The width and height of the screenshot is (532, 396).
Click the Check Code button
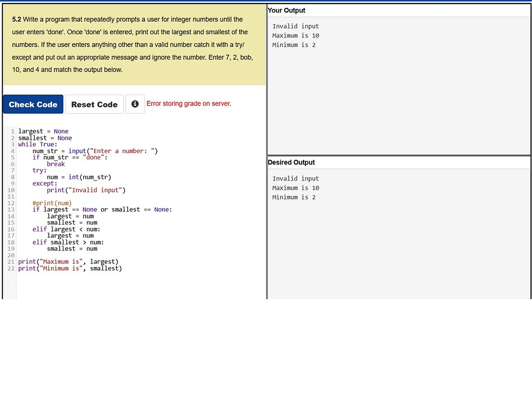click(33, 104)
